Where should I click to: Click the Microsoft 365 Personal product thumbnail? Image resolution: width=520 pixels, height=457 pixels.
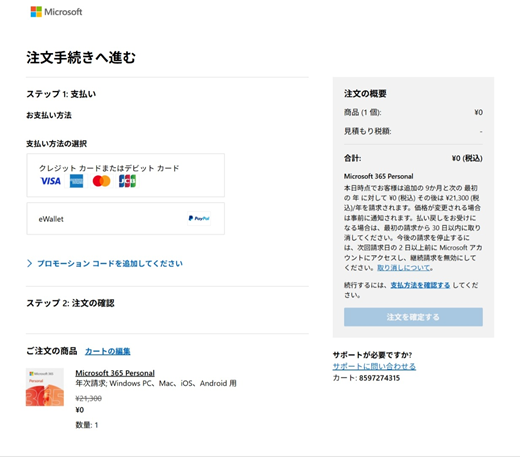(45, 387)
